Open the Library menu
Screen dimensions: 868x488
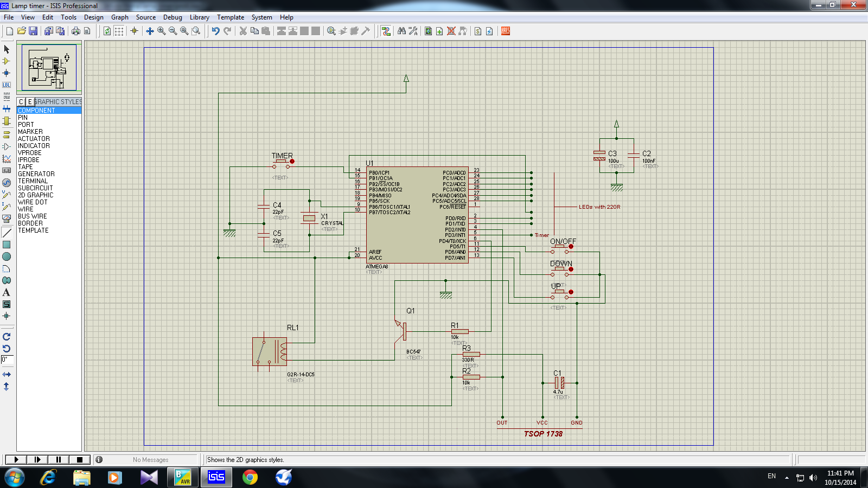199,17
